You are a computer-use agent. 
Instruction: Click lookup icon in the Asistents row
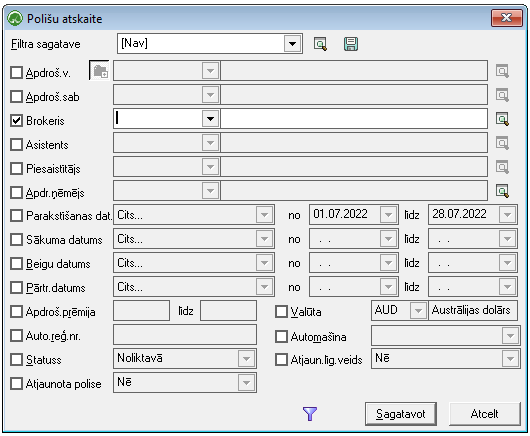pos(502,143)
